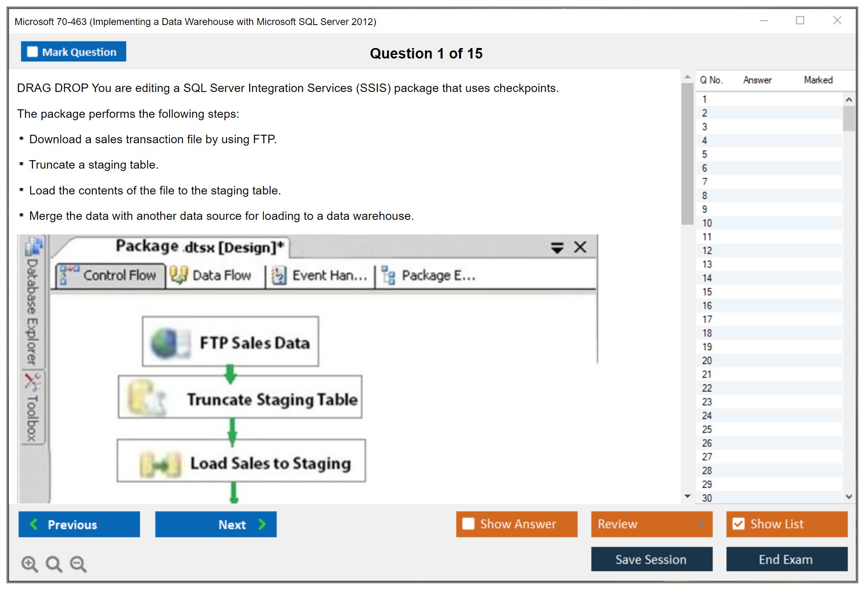Click the Toolbox sidebar icon

pyautogui.click(x=32, y=382)
